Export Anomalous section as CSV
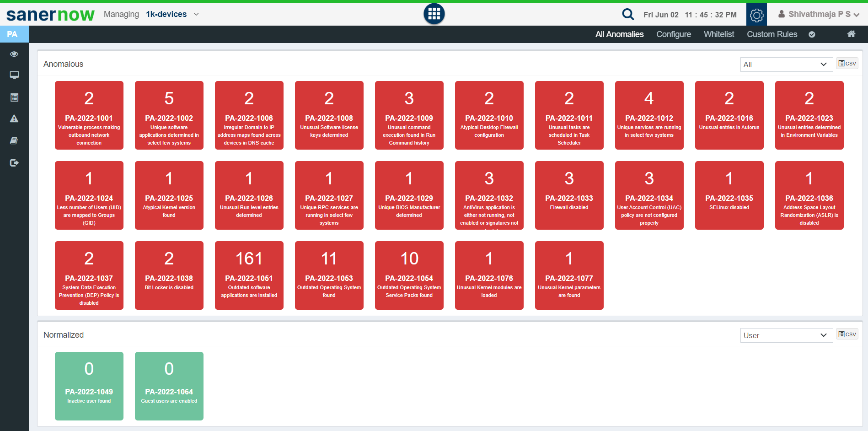Screen dimensions: 868x431 coord(847,64)
